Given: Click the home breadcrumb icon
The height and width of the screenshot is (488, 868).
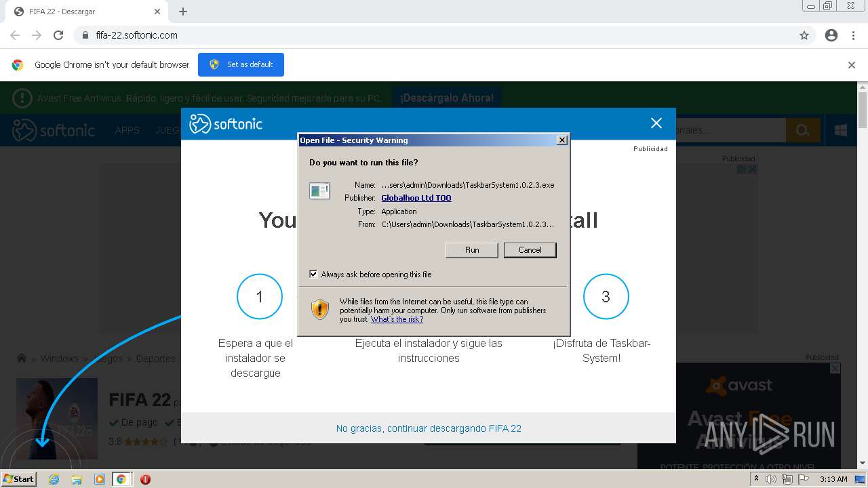Looking at the screenshot, I should pos(22,359).
